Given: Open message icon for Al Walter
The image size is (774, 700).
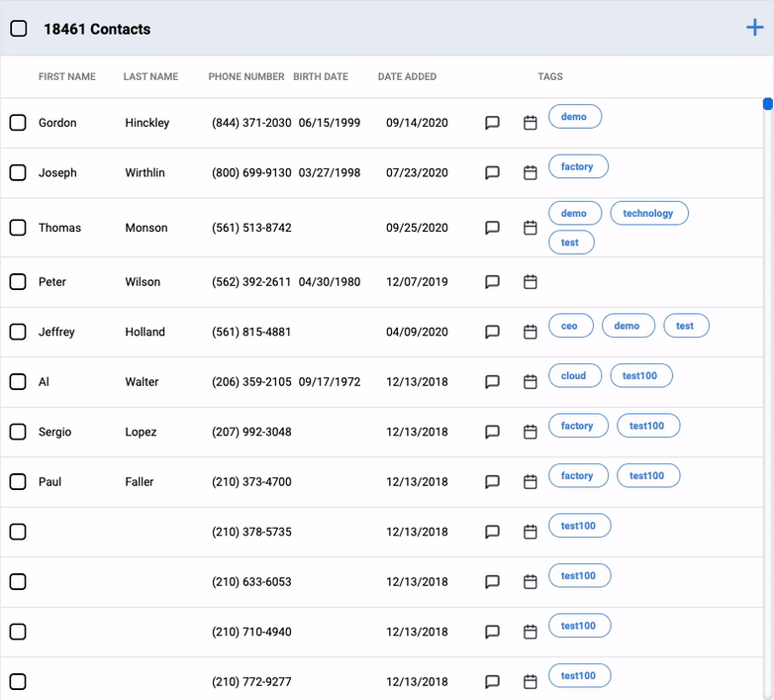Looking at the screenshot, I should pos(492,381).
